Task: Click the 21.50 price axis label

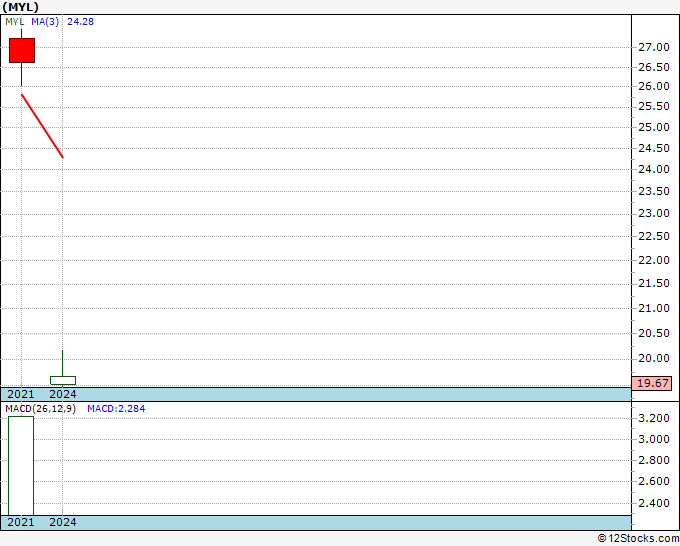Action: pos(654,283)
